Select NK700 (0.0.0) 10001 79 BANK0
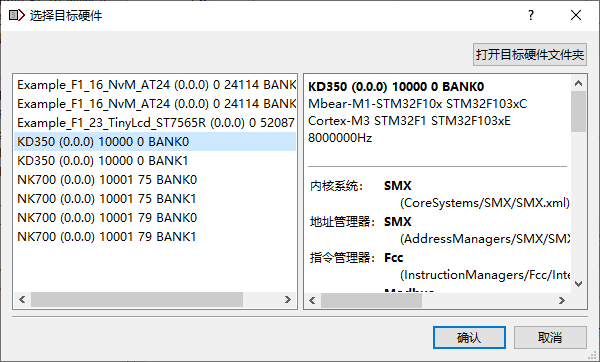Viewport: 600px width, 362px height. pos(155,217)
